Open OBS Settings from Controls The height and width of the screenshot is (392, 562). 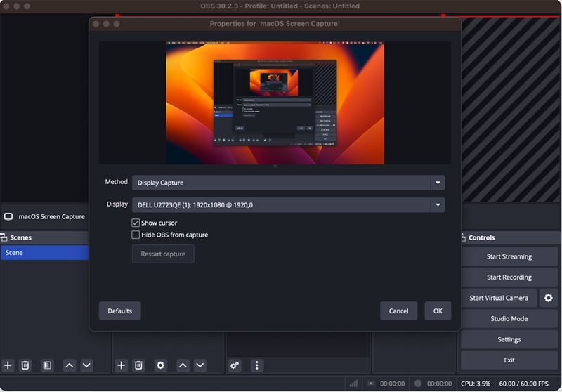[509, 339]
